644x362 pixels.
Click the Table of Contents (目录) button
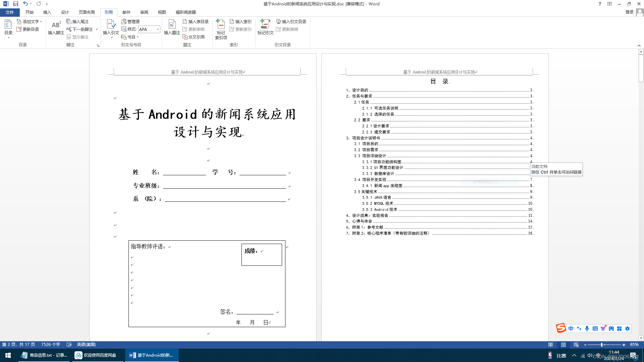(x=8, y=28)
